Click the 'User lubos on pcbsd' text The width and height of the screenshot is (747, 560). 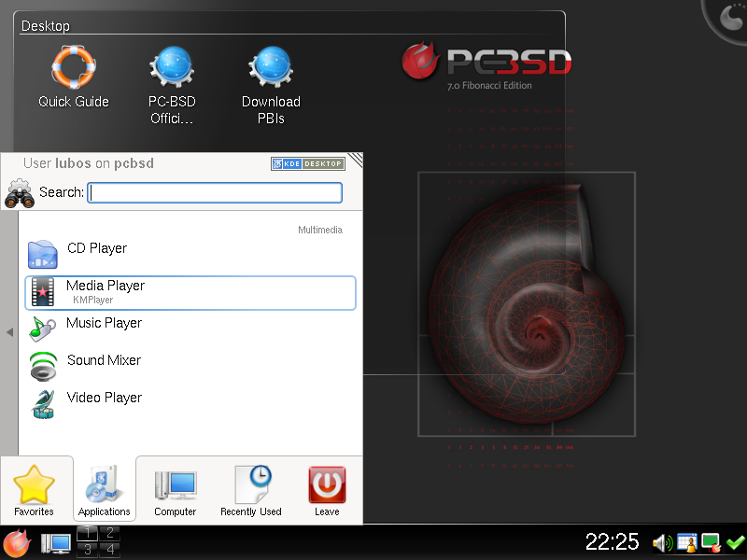[89, 163]
